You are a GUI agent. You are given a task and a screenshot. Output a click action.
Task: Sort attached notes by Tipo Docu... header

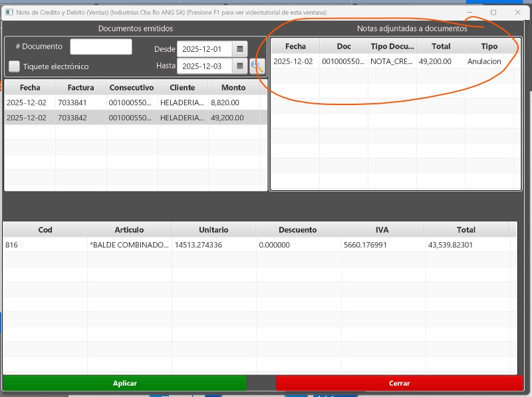392,47
